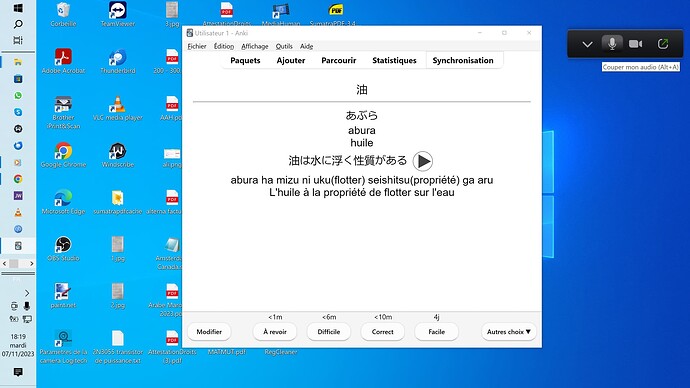Select the TeamViewer desktop icon
This screenshot has width=690, height=388.
coord(117,14)
